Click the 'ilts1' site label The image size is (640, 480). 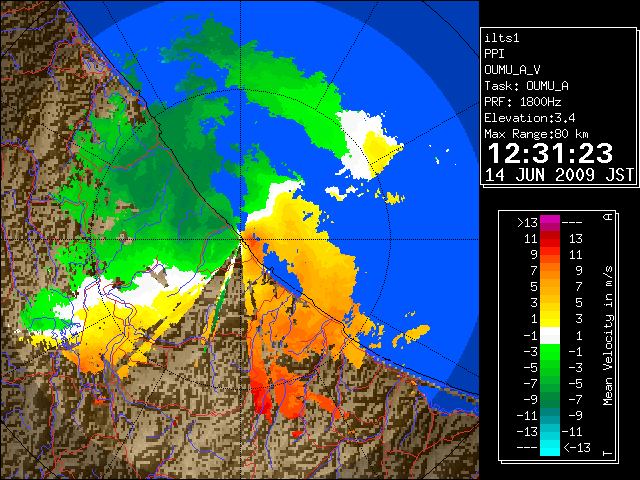(502, 38)
